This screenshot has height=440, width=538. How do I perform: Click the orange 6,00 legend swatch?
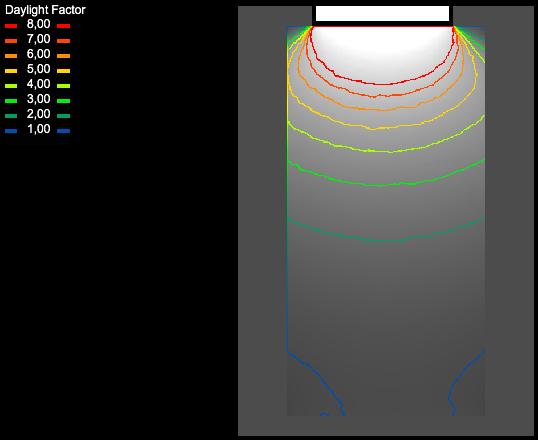(x=11, y=56)
